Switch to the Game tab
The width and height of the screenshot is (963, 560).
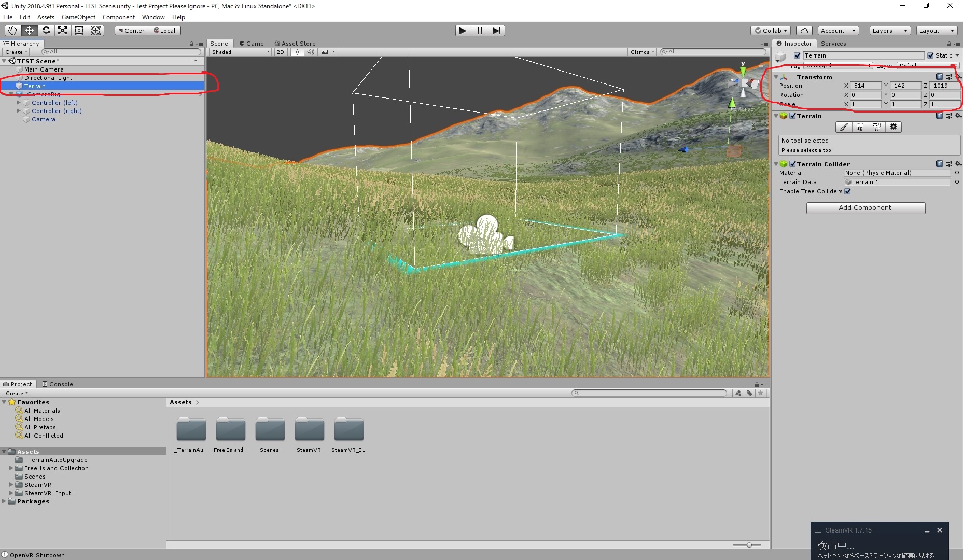coord(253,44)
